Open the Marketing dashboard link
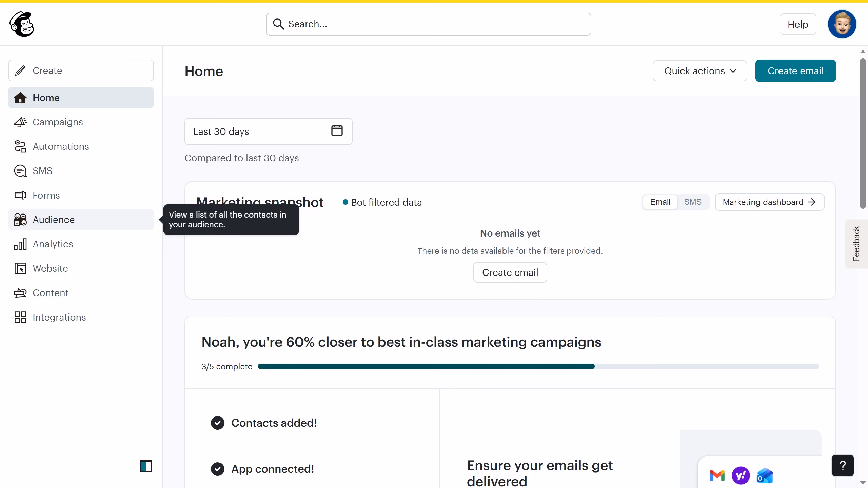 [769, 202]
